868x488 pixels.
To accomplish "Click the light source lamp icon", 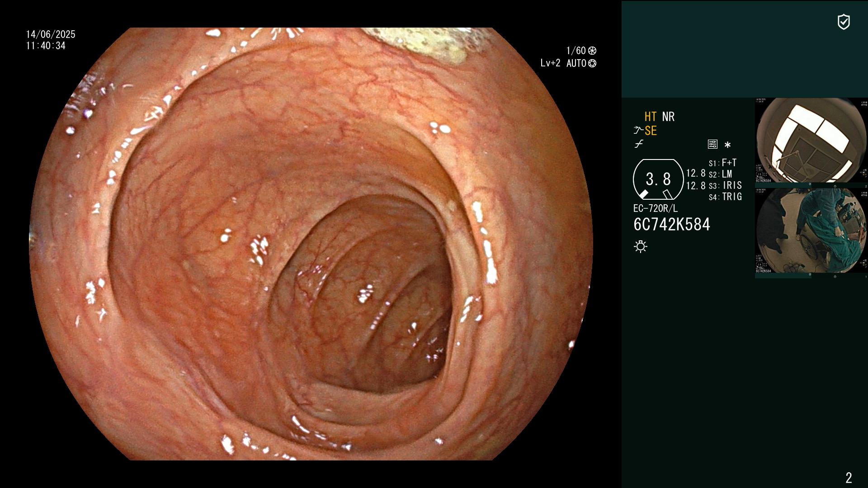I will point(641,246).
